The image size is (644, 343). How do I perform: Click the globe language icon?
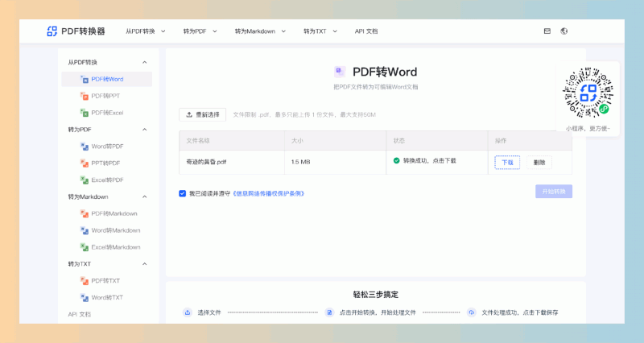click(564, 31)
